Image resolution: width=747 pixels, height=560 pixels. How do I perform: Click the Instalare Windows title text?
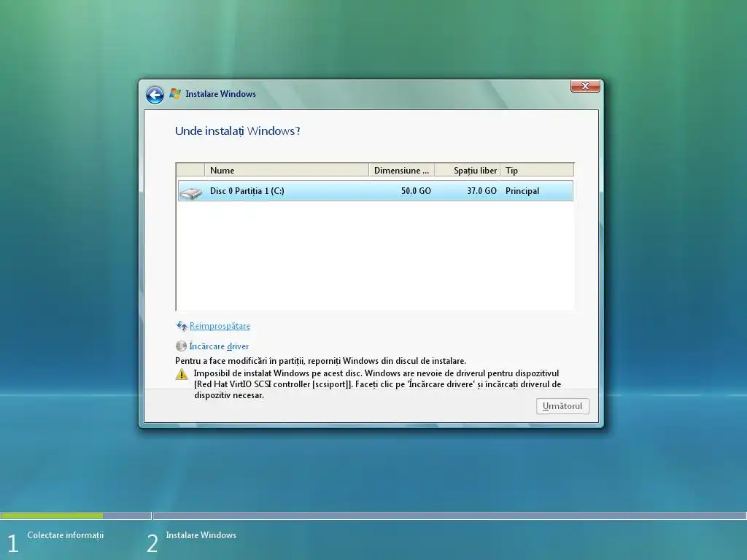tap(220, 94)
